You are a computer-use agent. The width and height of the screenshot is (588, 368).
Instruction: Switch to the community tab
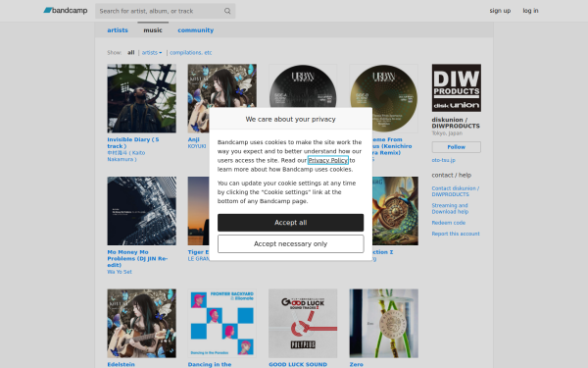[x=195, y=30]
